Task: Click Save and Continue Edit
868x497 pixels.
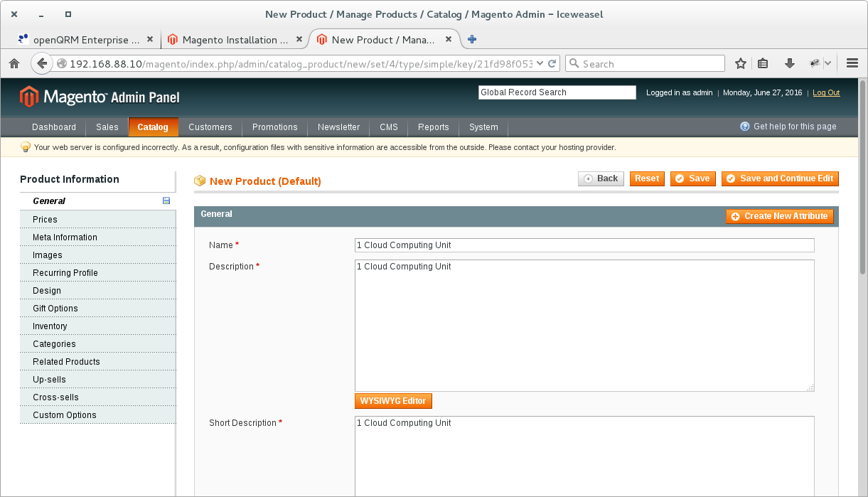Action: click(780, 178)
